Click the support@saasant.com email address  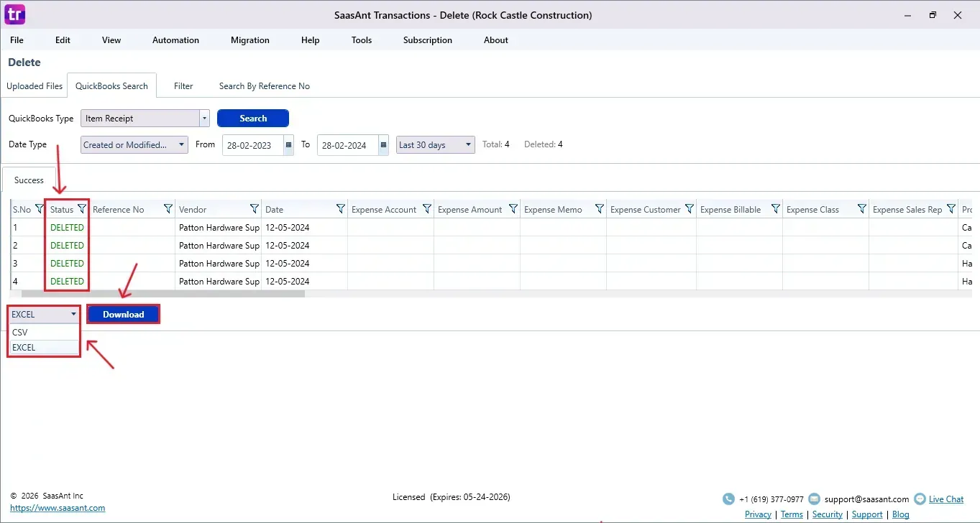coord(866,499)
